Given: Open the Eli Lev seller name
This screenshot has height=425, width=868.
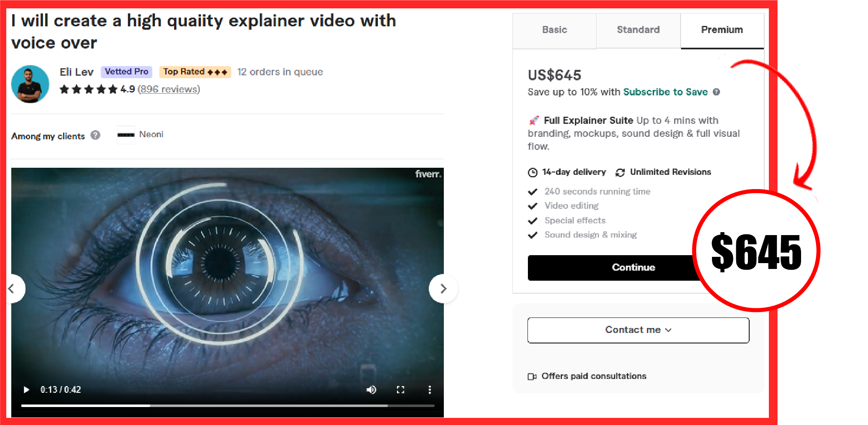Looking at the screenshot, I should pyautogui.click(x=77, y=72).
